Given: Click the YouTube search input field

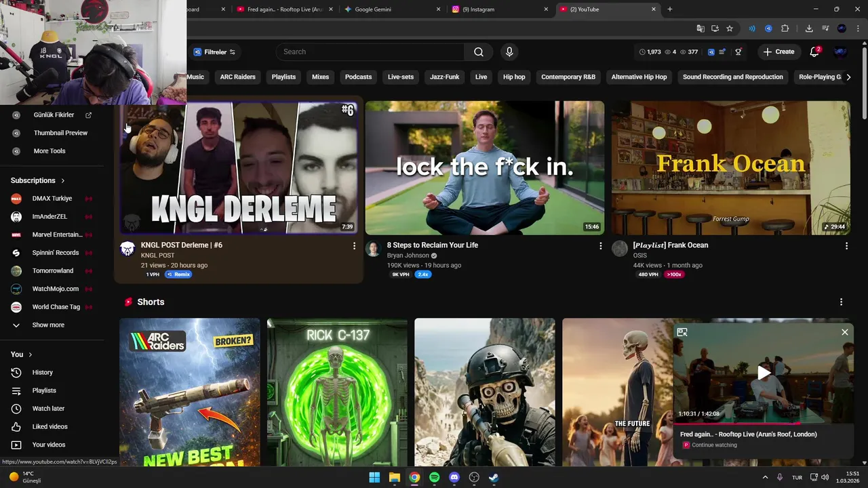Looking at the screenshot, I should pyautogui.click(x=372, y=52).
